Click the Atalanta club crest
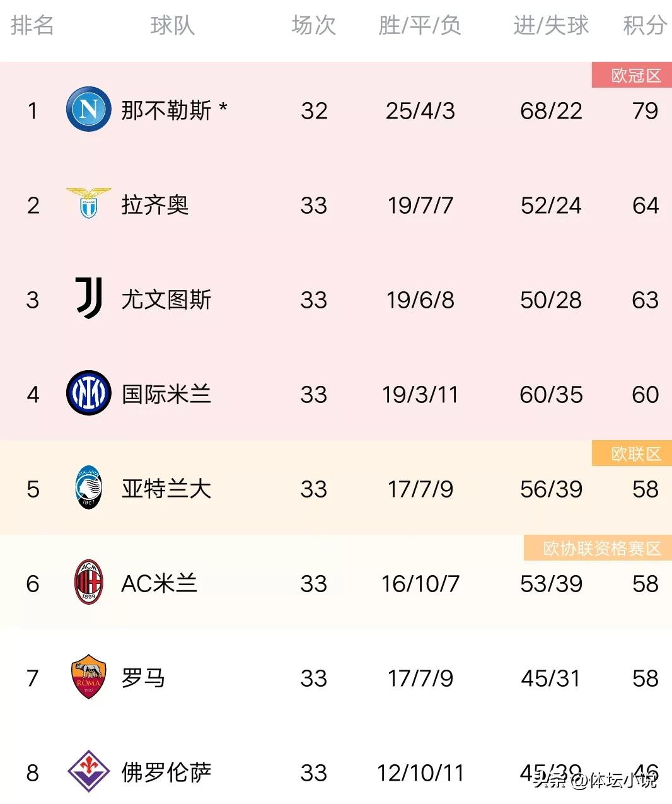 coord(89,488)
